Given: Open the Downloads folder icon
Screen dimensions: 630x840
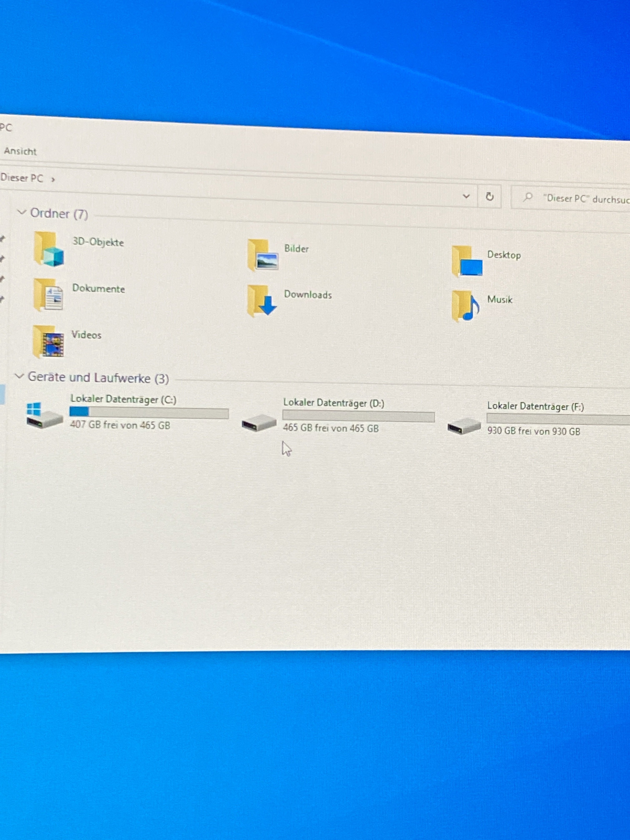Looking at the screenshot, I should tap(262, 301).
